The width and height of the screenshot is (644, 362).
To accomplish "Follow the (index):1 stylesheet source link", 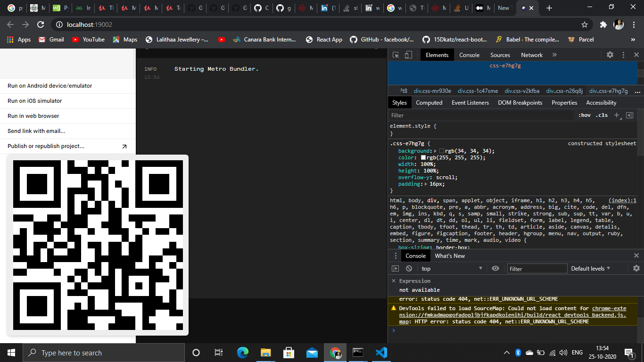I will (x=622, y=200).
